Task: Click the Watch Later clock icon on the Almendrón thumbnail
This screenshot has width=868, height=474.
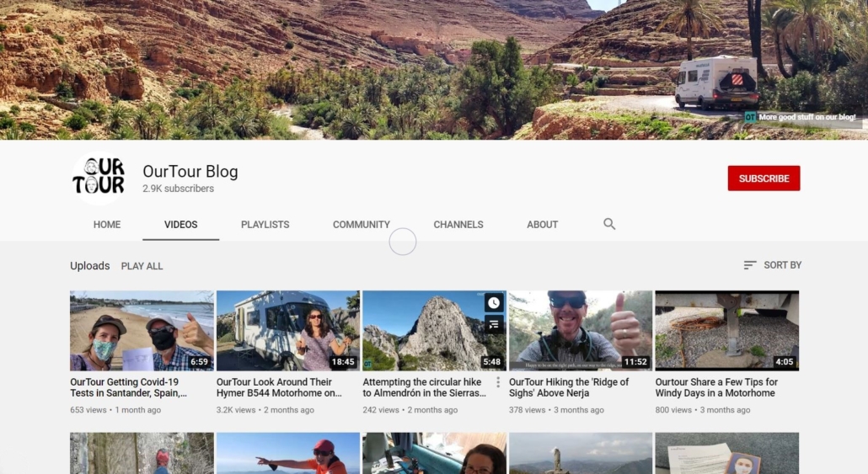Action: (x=494, y=302)
